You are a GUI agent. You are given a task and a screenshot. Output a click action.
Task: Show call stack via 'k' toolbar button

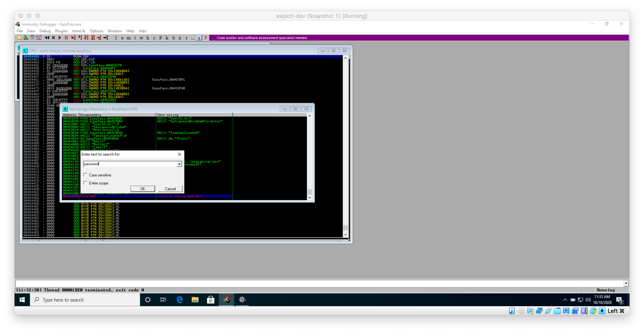point(167,38)
